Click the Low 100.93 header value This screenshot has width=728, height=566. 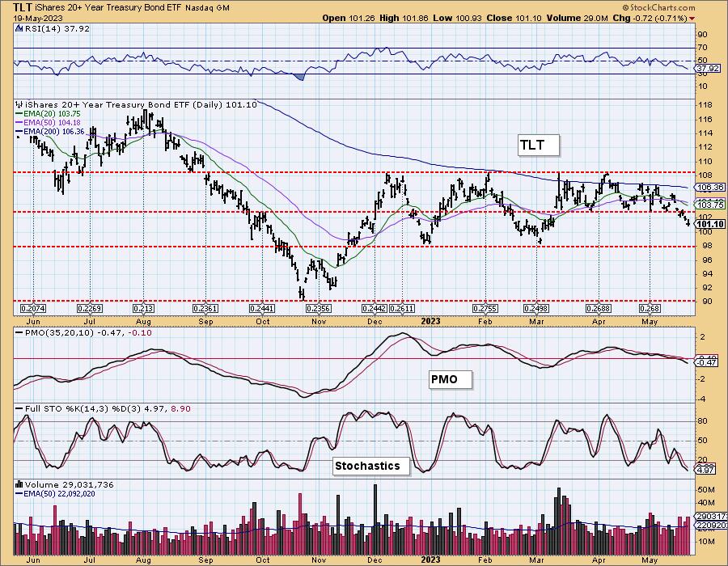[x=458, y=18]
